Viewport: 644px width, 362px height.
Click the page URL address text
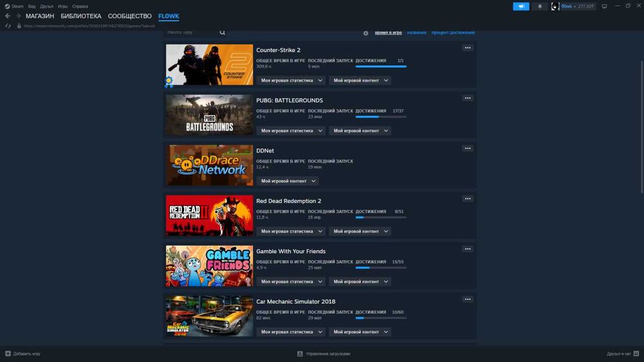[x=89, y=26]
